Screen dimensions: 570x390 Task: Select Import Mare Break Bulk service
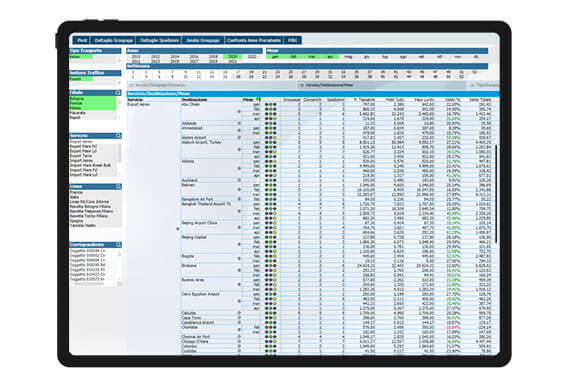[93, 165]
